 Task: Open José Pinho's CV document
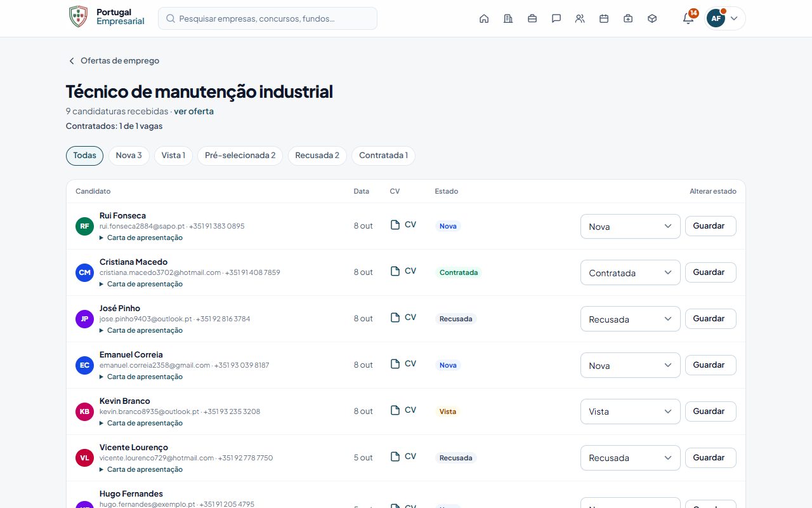click(403, 317)
